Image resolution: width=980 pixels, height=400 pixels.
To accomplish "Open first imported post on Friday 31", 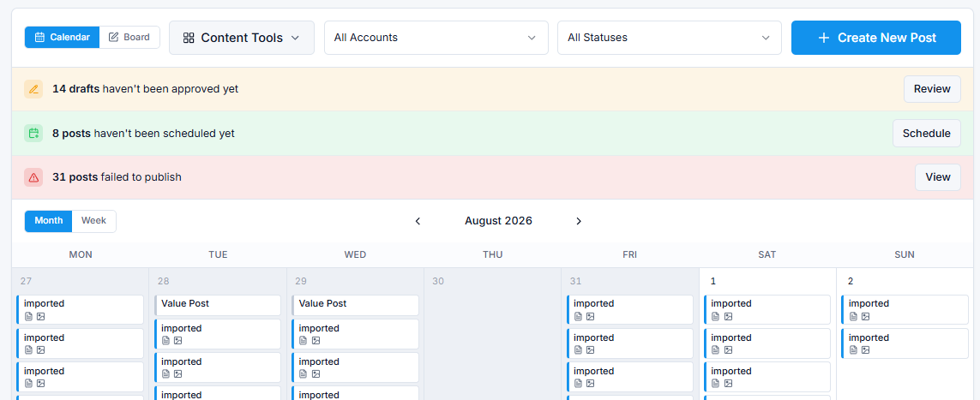I will [x=630, y=309].
